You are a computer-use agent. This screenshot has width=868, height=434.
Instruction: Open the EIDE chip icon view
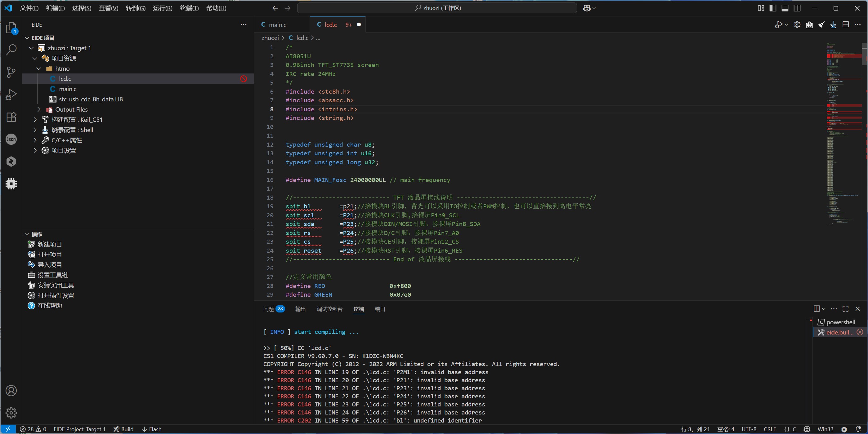pos(11,184)
